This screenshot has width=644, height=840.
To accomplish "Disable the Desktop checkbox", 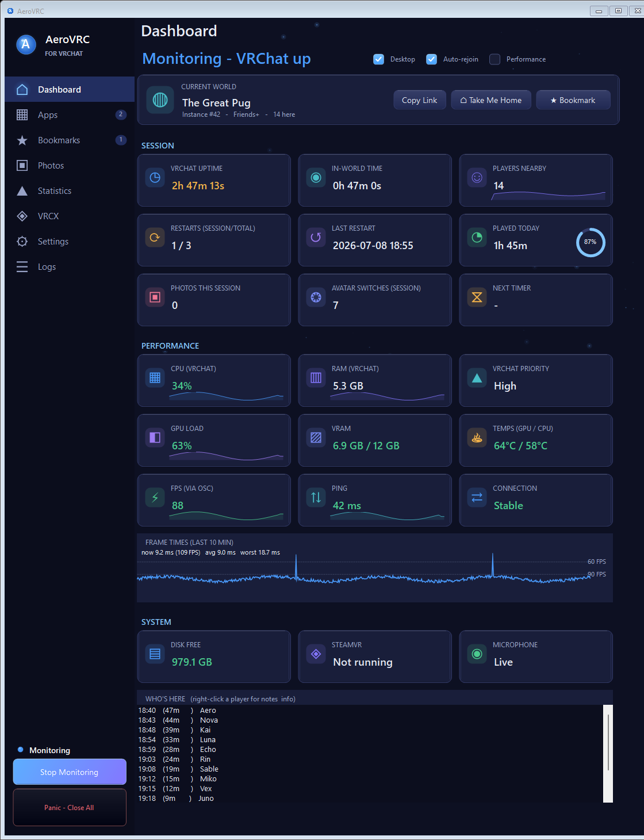I will (379, 59).
